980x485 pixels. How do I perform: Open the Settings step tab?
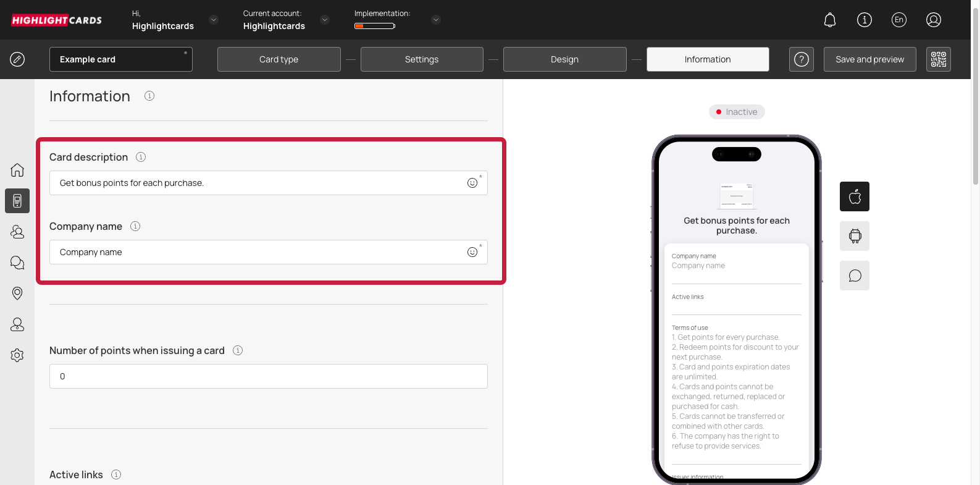(422, 59)
